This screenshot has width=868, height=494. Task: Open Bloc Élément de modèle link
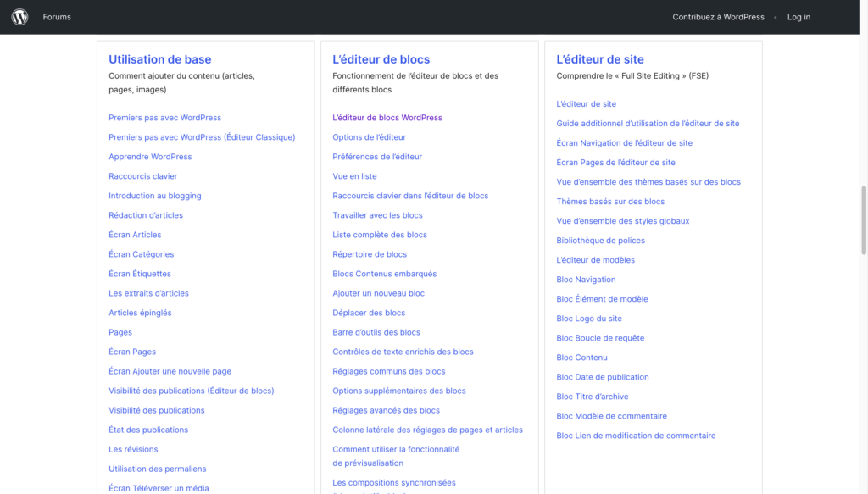tap(603, 299)
